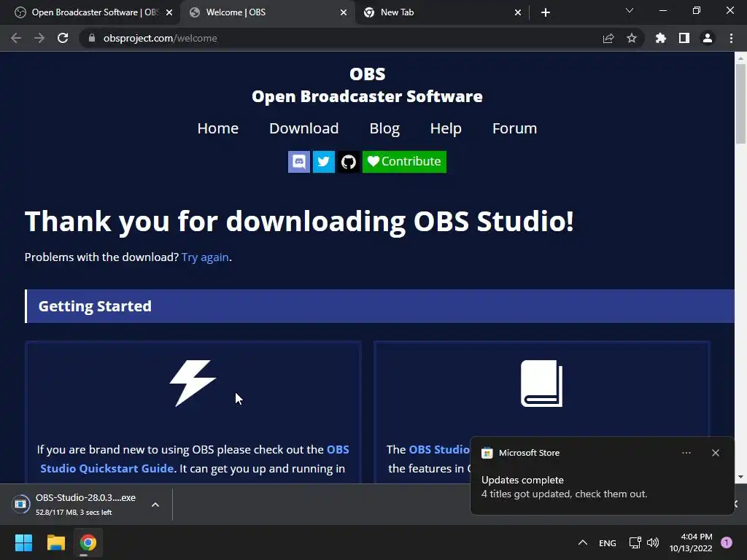Open the Windows Start menu
The height and width of the screenshot is (560, 747).
point(23,542)
